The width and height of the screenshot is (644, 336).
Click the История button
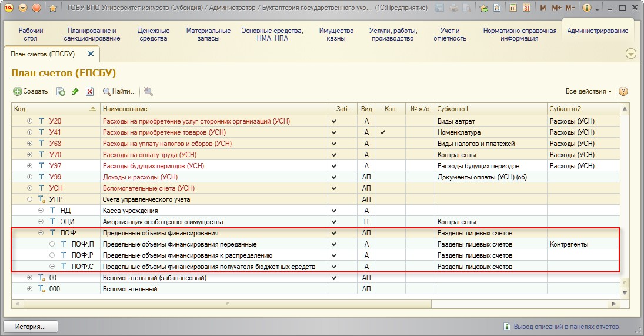[32, 326]
